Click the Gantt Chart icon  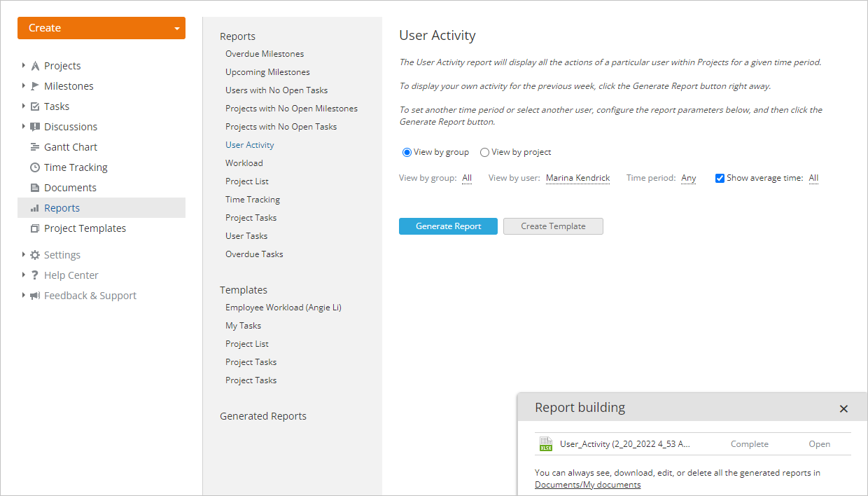click(35, 147)
